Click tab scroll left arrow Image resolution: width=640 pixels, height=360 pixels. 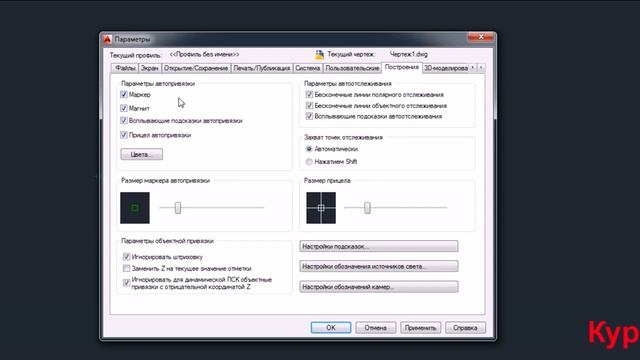click(x=473, y=68)
